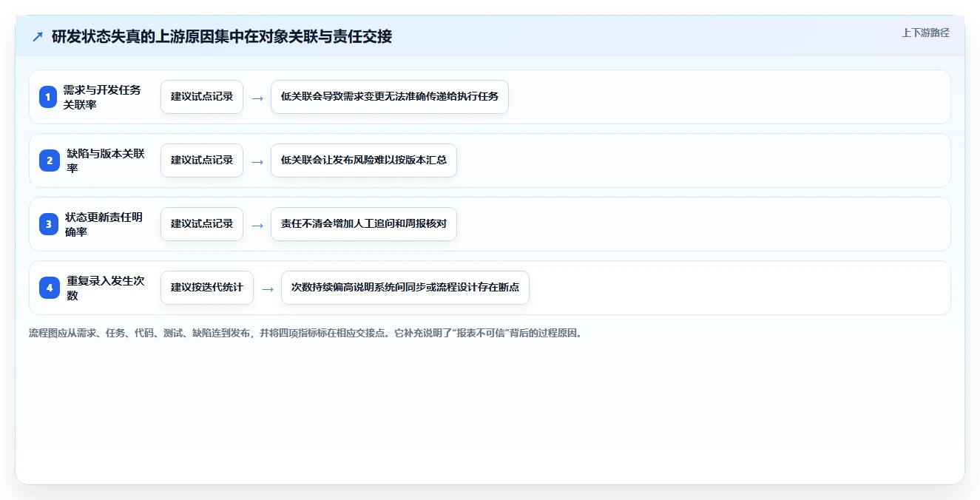Click the 上下游路径 label in header
Image resolution: width=980 pixels, height=500 pixels.
point(925,33)
